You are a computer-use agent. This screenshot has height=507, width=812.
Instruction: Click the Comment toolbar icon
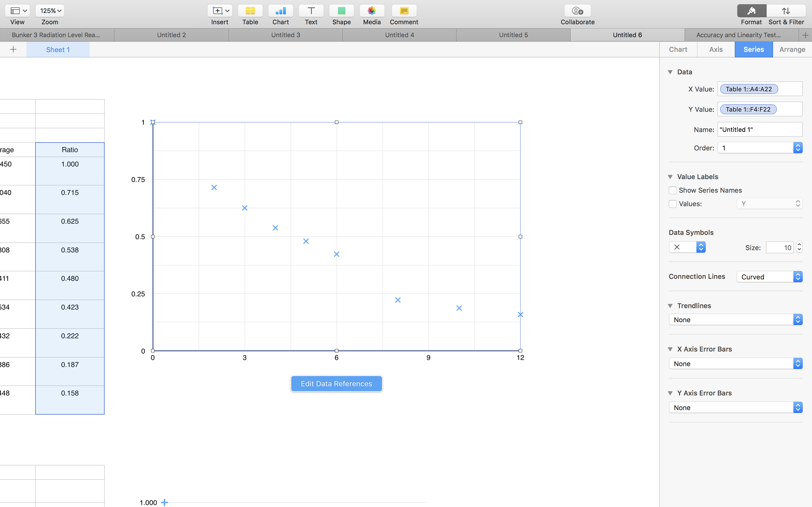404,11
